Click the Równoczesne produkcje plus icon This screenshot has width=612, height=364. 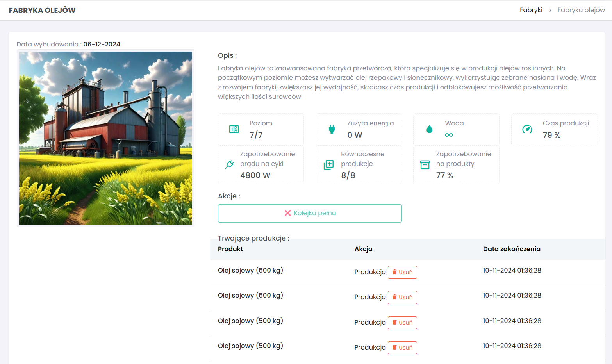tap(328, 164)
